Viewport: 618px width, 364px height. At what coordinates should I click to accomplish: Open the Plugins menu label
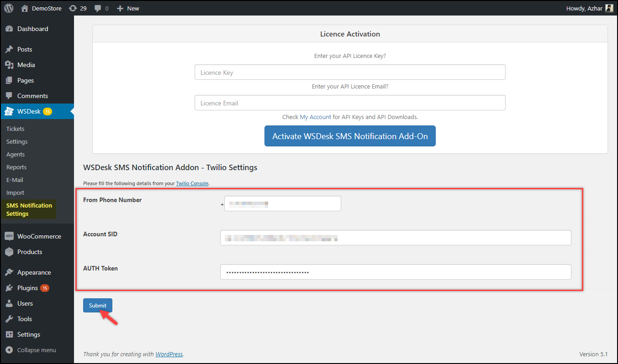(27, 288)
